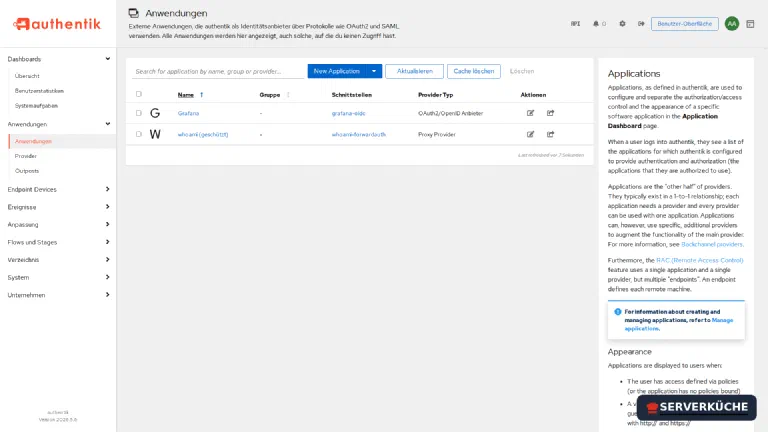Image resolution: width=768 pixels, height=432 pixels.
Task: Follow the Backchannel providers link
Action: tap(712, 244)
